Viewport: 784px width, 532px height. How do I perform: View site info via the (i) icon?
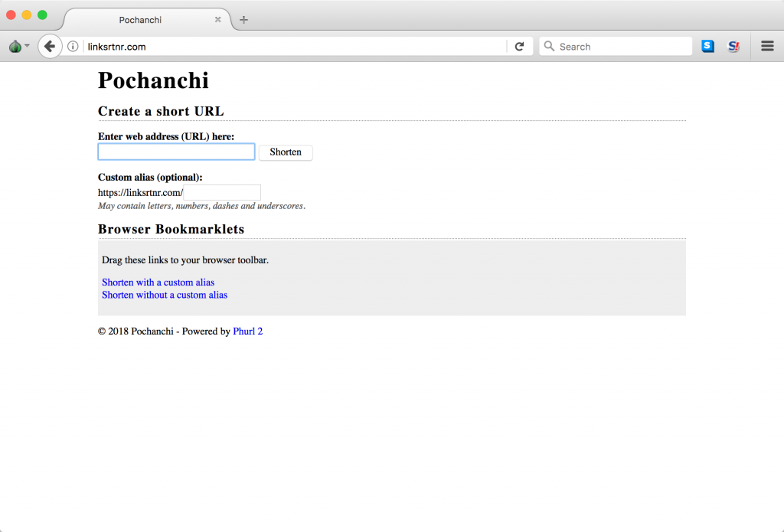pyautogui.click(x=71, y=46)
